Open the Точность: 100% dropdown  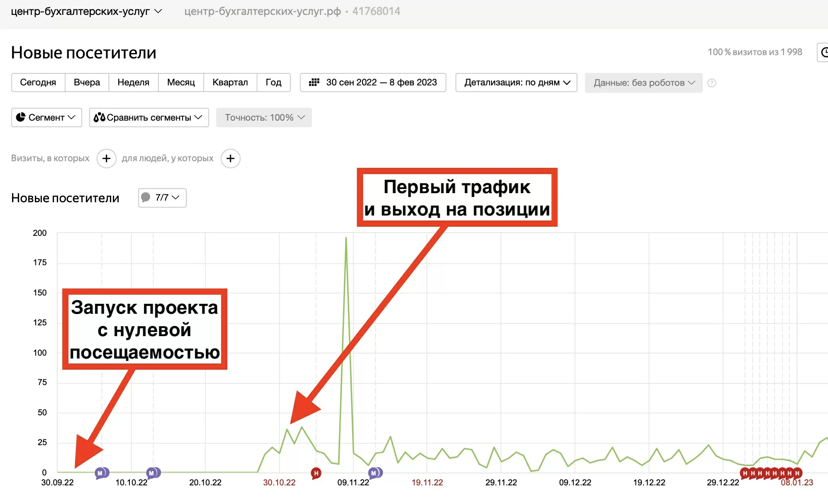point(264,117)
